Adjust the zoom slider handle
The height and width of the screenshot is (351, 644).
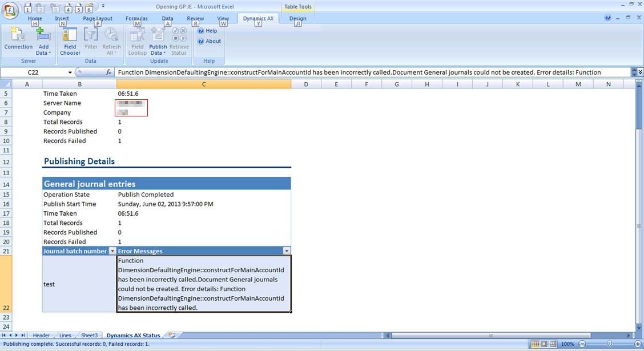(x=610, y=344)
